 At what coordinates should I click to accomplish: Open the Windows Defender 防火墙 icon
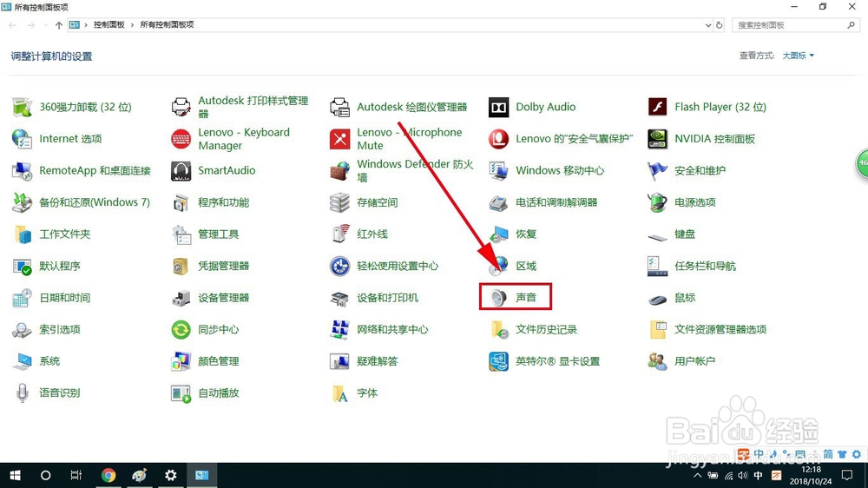(x=340, y=170)
